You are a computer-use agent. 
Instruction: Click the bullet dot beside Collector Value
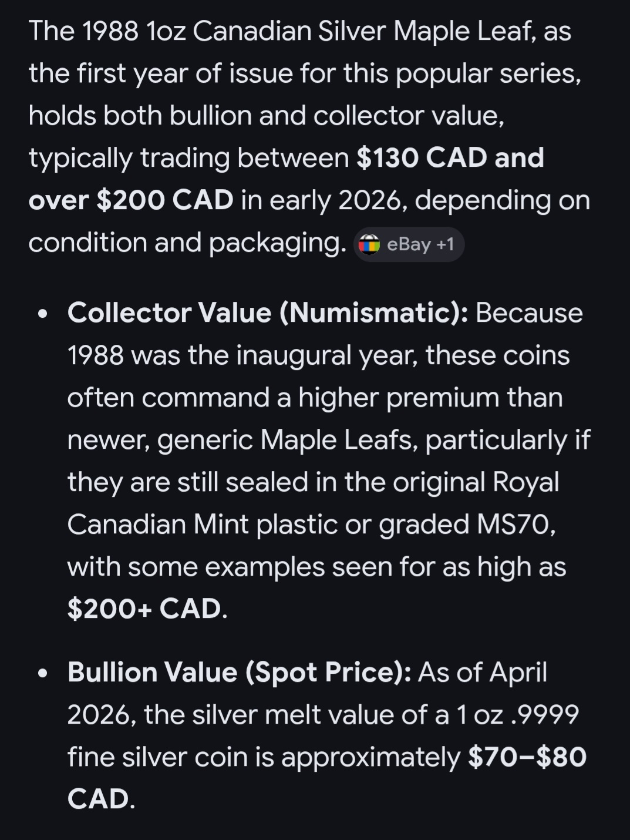[x=42, y=314]
